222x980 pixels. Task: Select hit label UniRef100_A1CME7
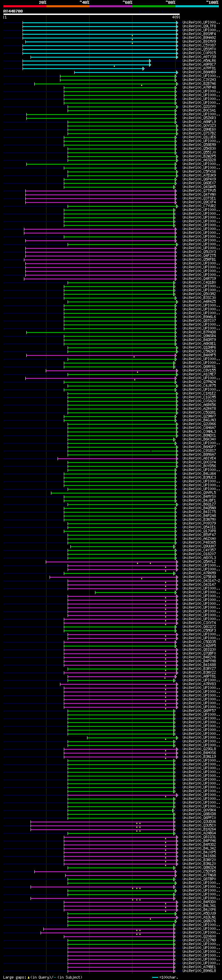(199, 374)
